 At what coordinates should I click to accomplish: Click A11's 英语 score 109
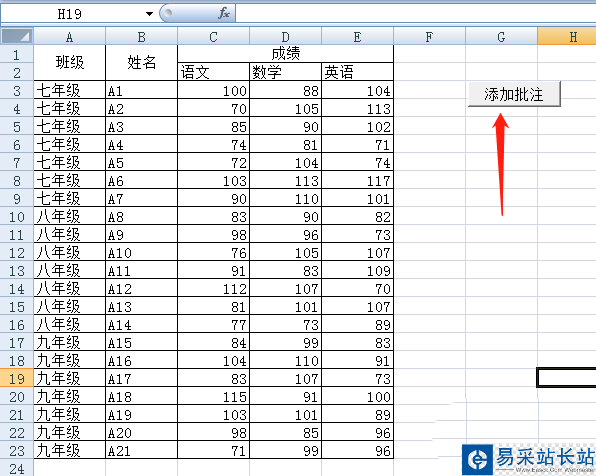coord(357,271)
